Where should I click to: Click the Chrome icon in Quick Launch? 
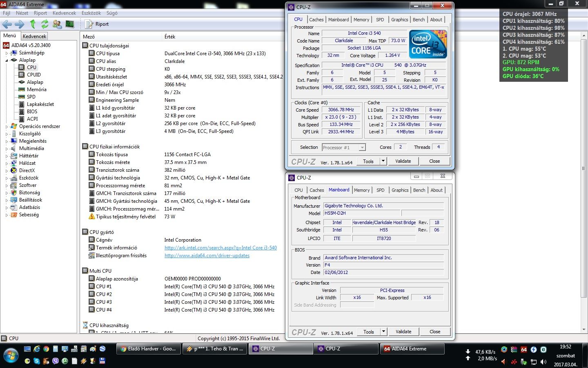pyautogui.click(x=46, y=349)
